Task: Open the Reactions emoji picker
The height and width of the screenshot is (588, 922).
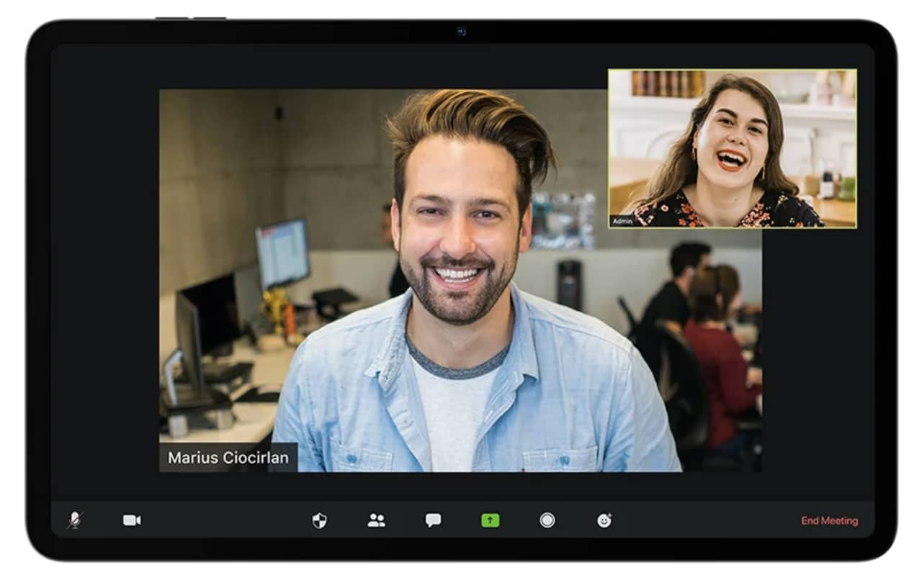Action: tap(604, 520)
